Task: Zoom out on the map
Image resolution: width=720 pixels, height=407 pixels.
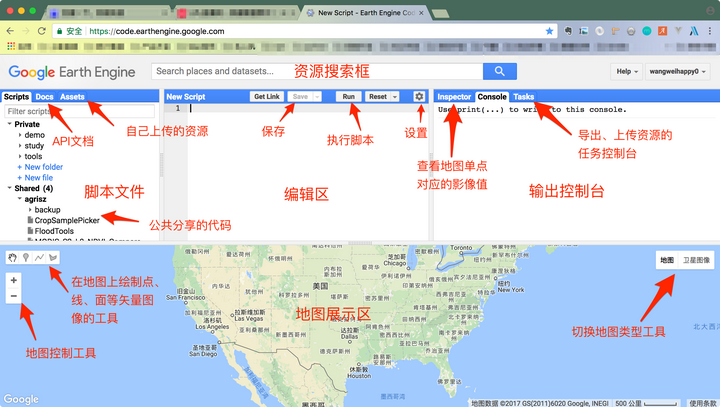Action: click(14, 296)
